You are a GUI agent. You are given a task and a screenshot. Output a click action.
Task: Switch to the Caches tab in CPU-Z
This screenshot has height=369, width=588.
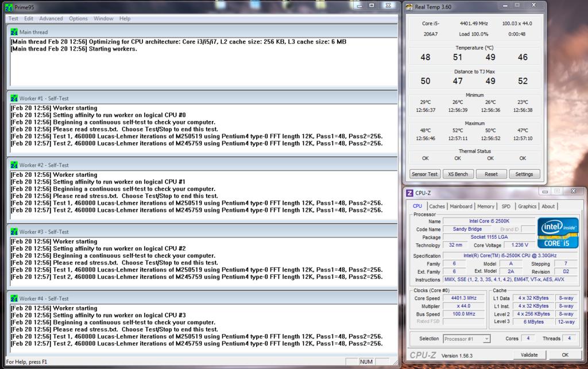pos(437,207)
